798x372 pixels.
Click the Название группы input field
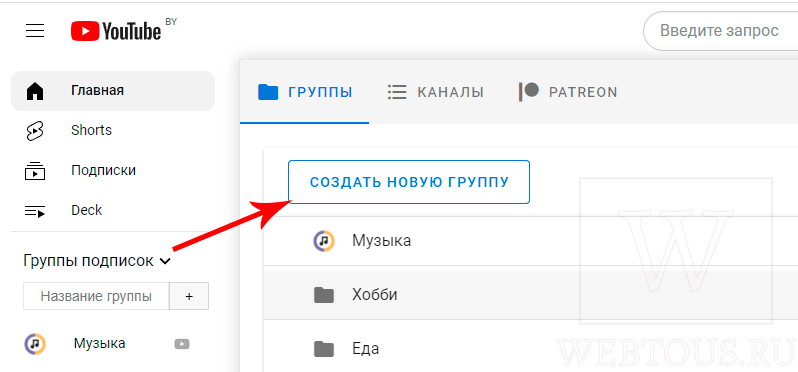coord(96,296)
